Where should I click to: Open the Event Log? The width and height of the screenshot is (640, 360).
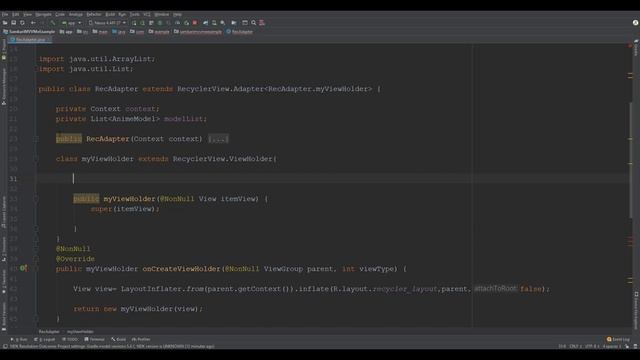(x=618, y=339)
